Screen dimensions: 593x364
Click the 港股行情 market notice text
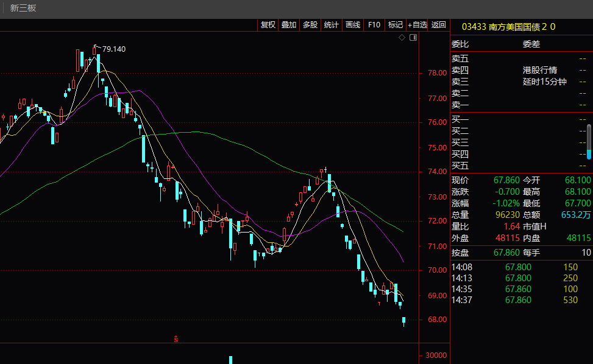(539, 70)
